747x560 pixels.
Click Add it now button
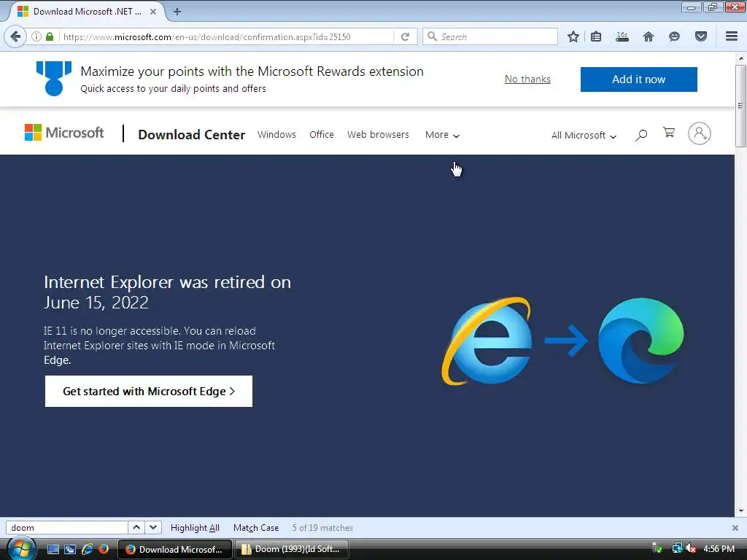638,79
